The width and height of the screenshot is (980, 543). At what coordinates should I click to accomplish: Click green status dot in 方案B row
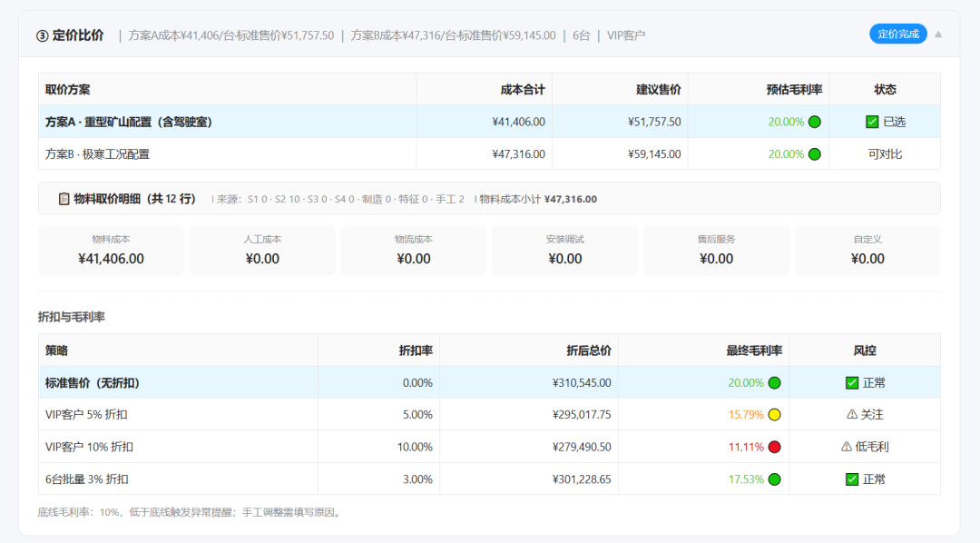(814, 153)
